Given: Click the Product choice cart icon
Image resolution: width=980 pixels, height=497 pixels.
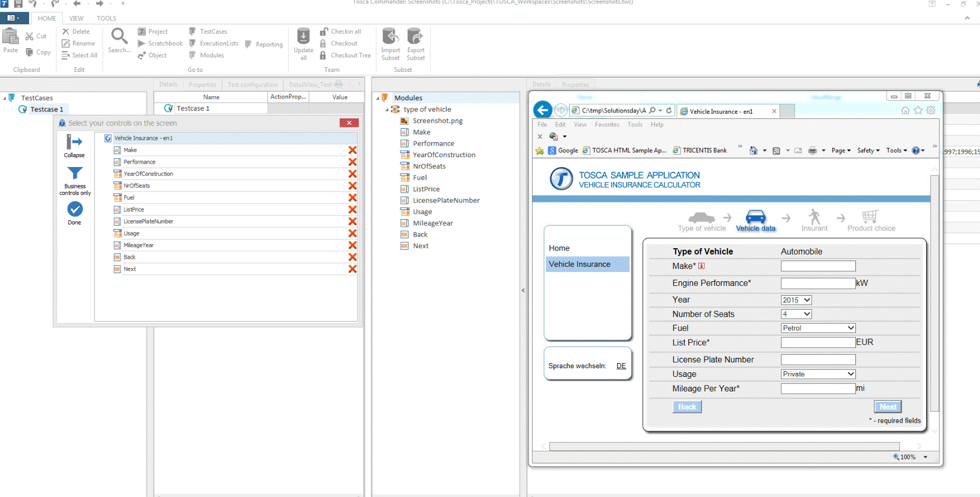Looking at the screenshot, I should coord(870,217).
